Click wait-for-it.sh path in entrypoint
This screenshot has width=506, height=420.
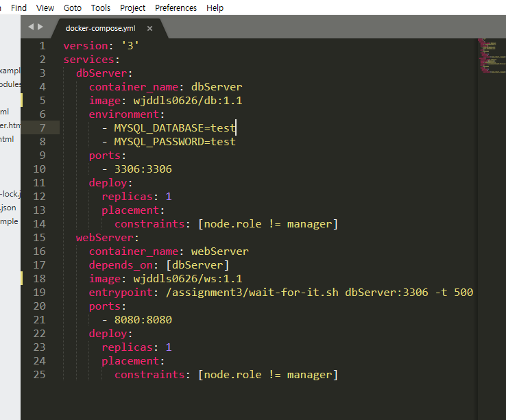click(x=252, y=293)
